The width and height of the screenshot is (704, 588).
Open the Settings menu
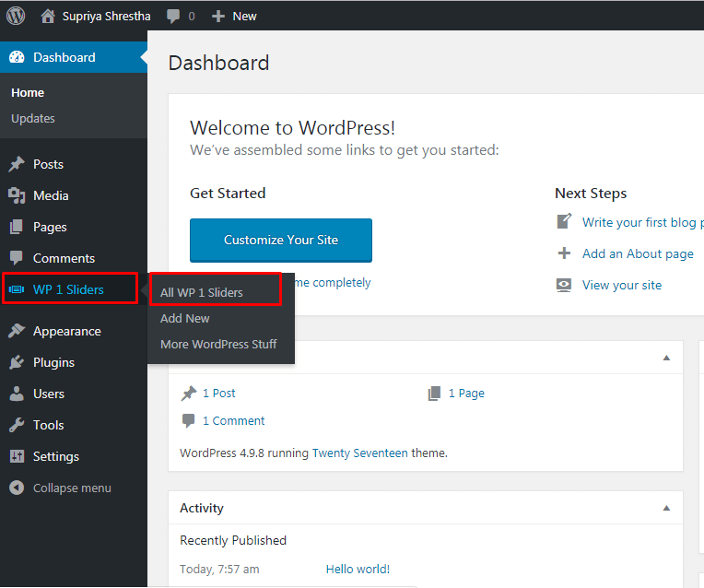74,456
